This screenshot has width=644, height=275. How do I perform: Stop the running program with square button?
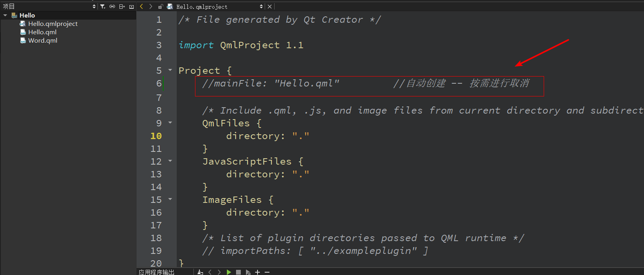[x=238, y=272]
